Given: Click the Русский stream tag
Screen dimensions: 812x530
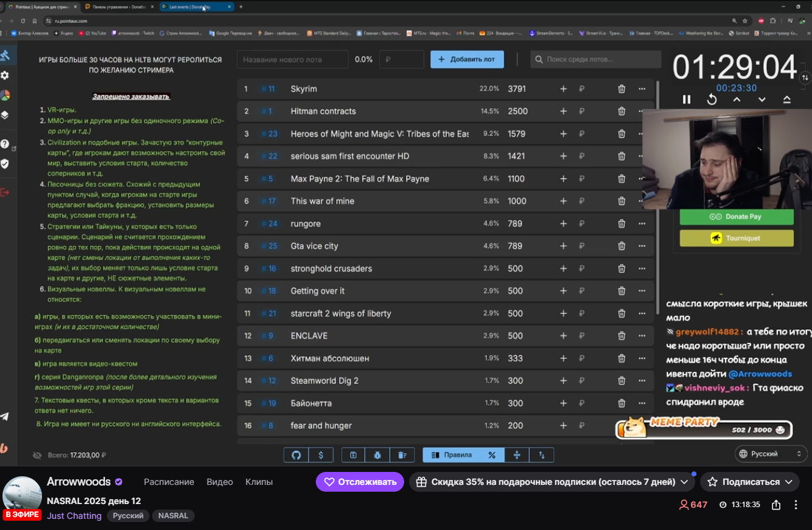Looking at the screenshot, I should (128, 516).
